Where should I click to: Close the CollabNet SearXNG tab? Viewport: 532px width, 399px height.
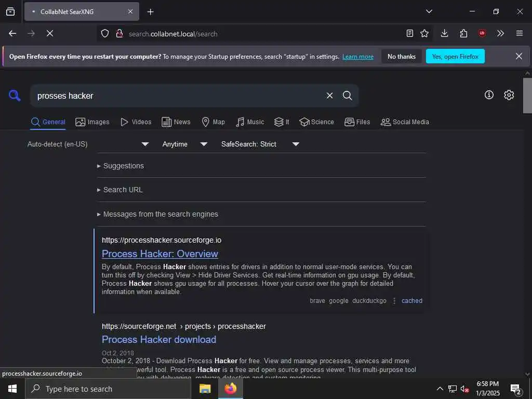[x=130, y=11]
